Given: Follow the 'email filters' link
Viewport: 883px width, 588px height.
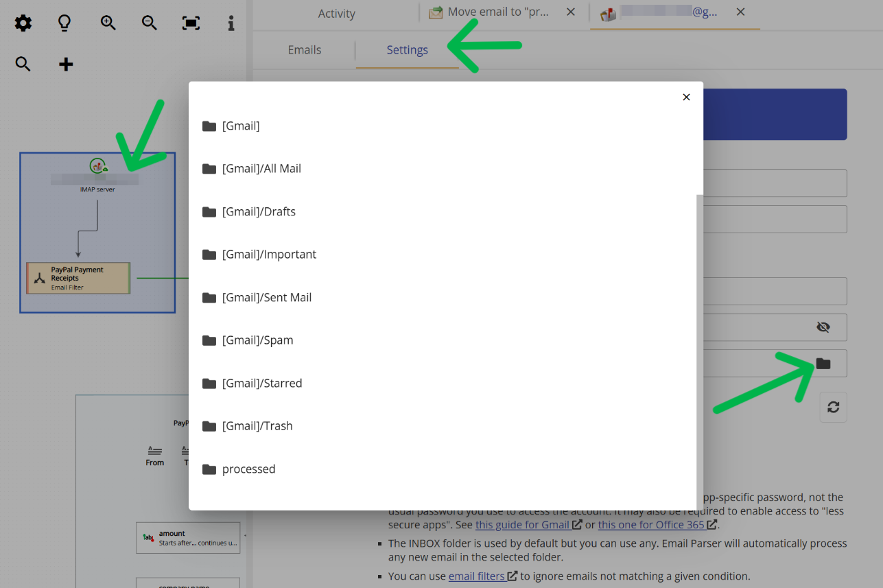Looking at the screenshot, I should click(x=478, y=576).
